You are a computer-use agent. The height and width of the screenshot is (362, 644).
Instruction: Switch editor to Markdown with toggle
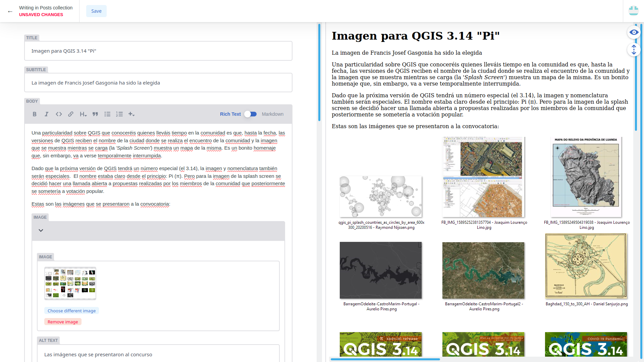251,114
